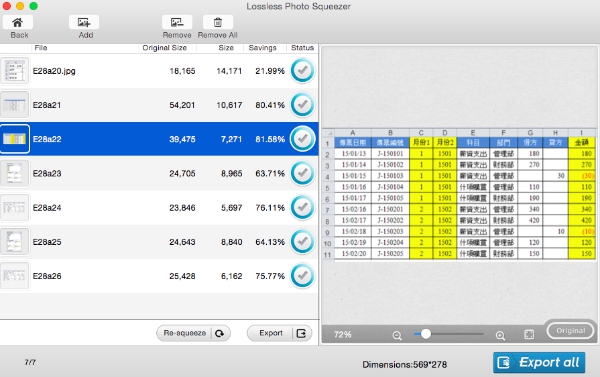This screenshot has width=600, height=377.
Task: Select the E28a21 thumbnail
Action: [15, 104]
